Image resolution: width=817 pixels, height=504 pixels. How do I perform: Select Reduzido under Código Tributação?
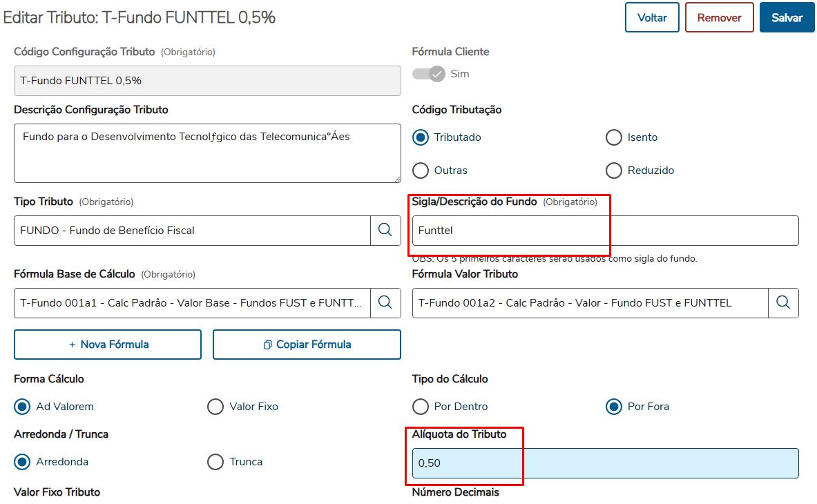pyautogui.click(x=614, y=171)
